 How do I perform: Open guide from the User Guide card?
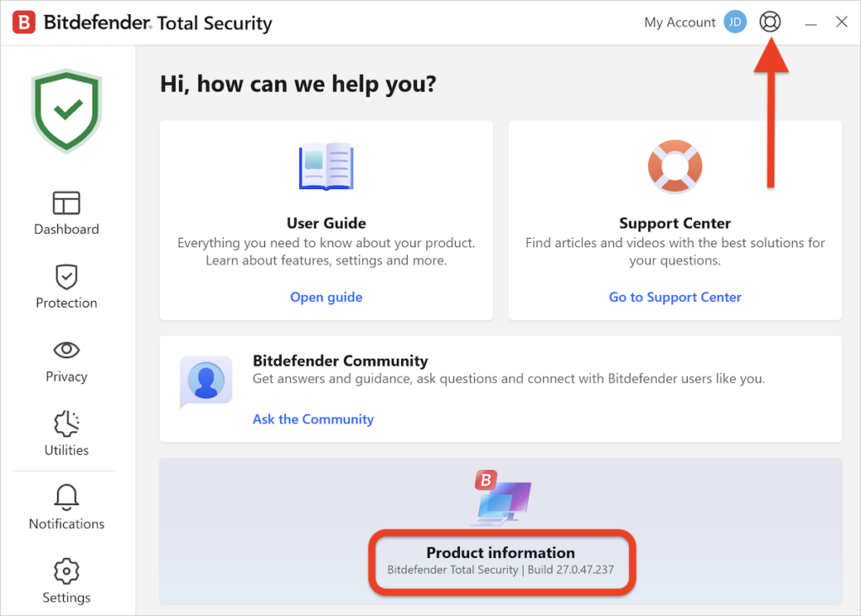(326, 297)
